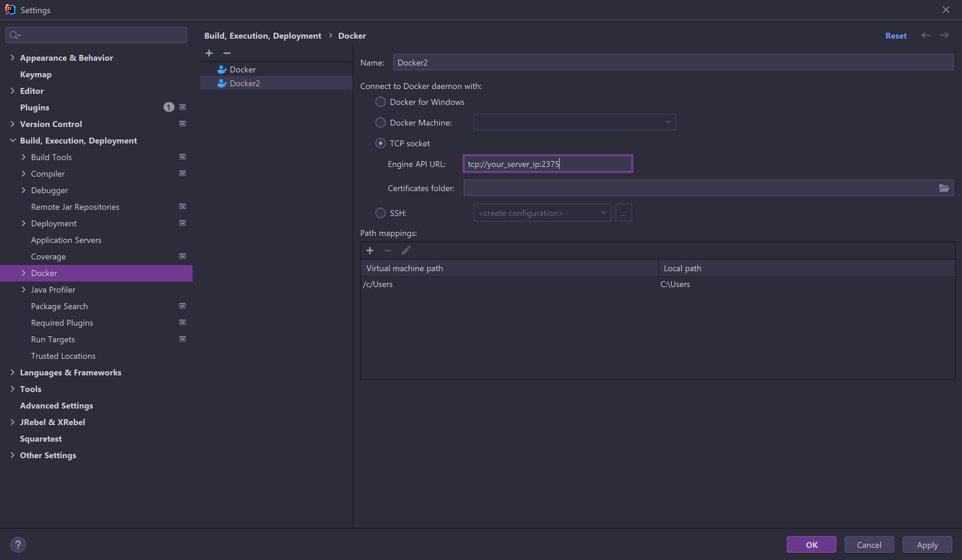Open the SSH create configuration dropdown

click(x=542, y=213)
